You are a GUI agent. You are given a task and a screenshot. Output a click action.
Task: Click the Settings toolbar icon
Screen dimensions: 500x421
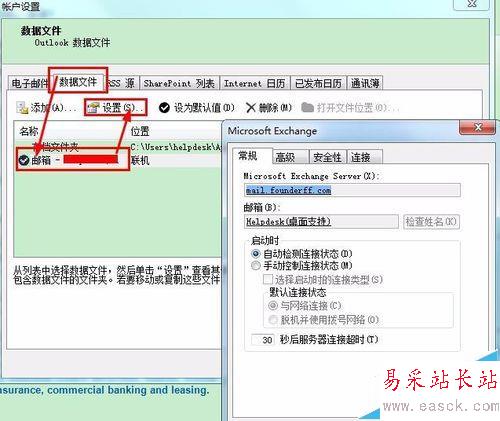click(x=94, y=108)
